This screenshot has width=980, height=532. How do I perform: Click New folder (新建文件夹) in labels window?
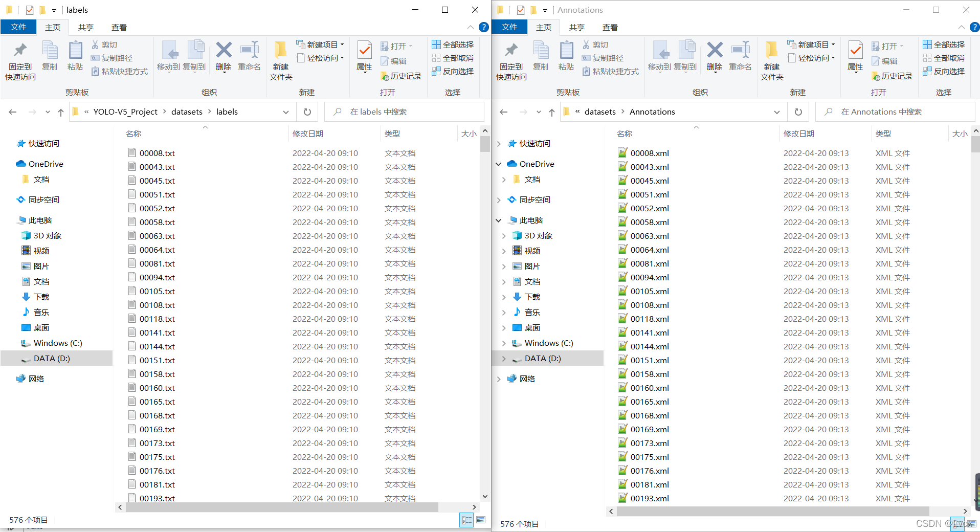tap(281, 61)
